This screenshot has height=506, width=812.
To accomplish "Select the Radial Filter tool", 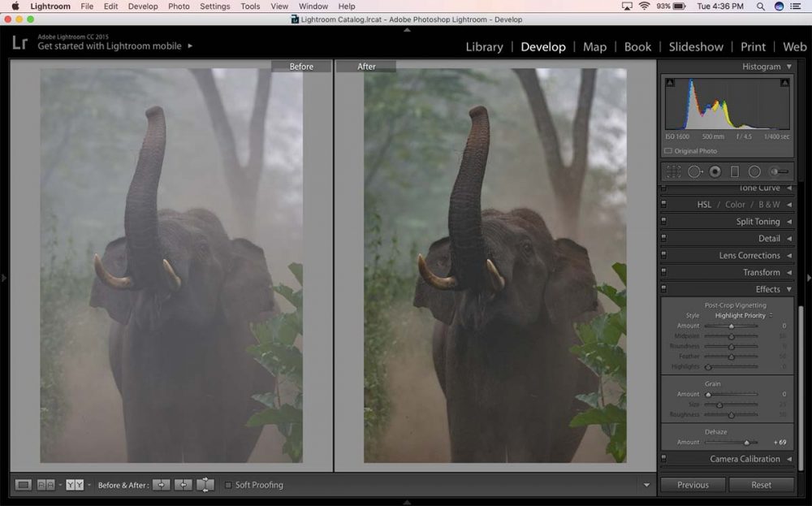I will tap(754, 171).
